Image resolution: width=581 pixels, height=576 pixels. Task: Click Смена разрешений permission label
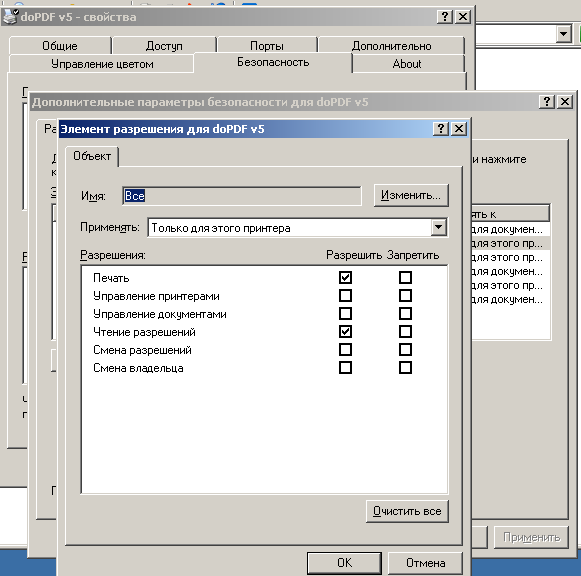tap(142, 350)
